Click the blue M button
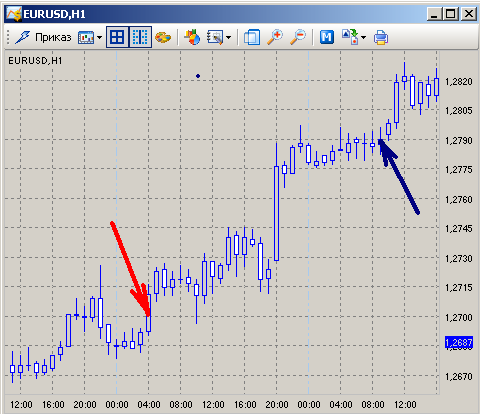This screenshot has height=414, width=480. [x=327, y=37]
